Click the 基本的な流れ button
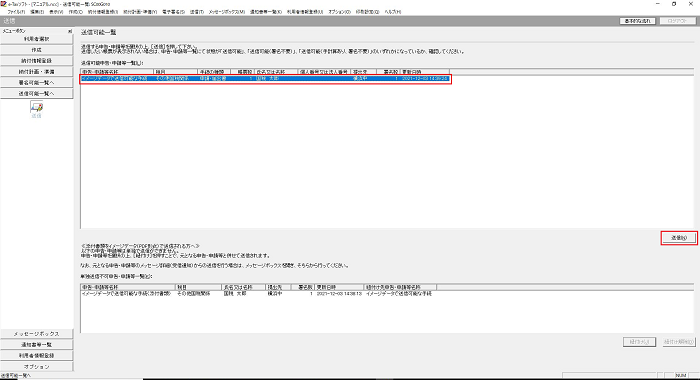 click(638, 21)
